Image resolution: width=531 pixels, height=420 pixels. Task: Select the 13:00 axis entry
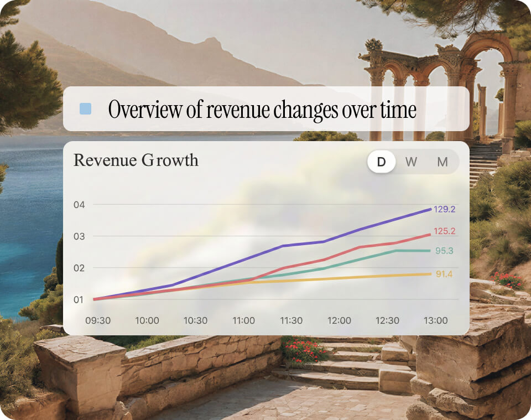point(436,320)
